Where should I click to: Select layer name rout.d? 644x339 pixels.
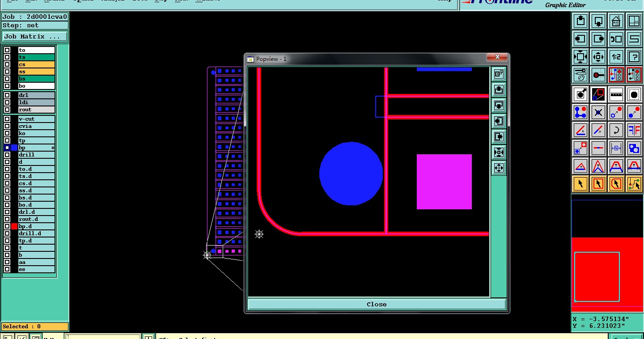37,219
